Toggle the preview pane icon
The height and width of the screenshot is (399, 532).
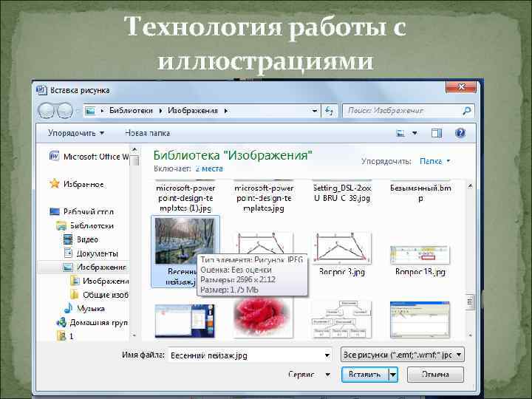437,133
